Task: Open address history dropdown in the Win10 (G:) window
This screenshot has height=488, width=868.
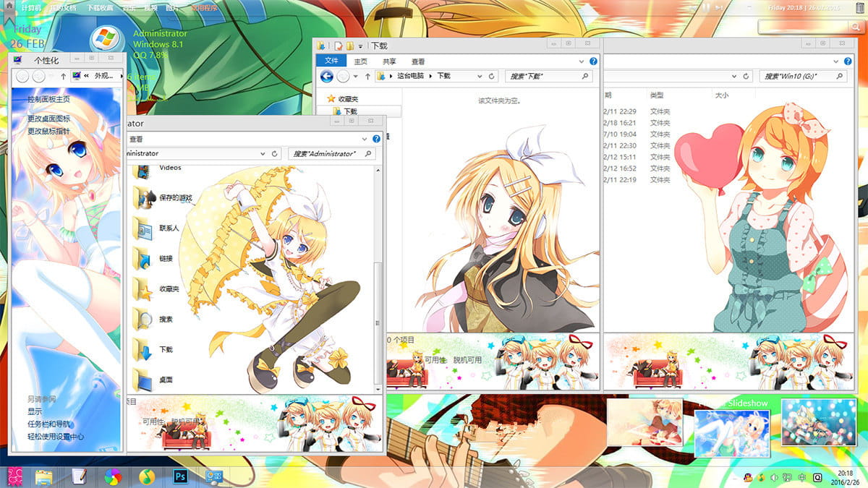Action: 735,76
